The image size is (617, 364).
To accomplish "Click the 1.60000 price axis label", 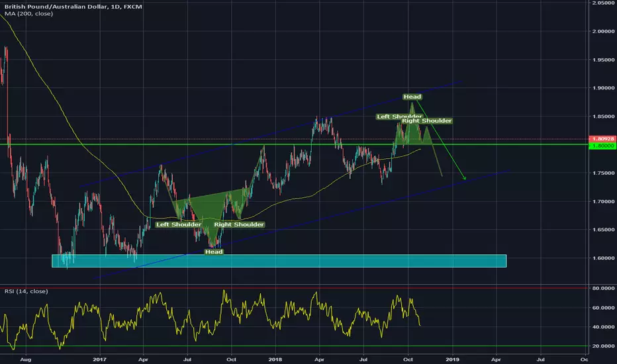I will (x=604, y=258).
